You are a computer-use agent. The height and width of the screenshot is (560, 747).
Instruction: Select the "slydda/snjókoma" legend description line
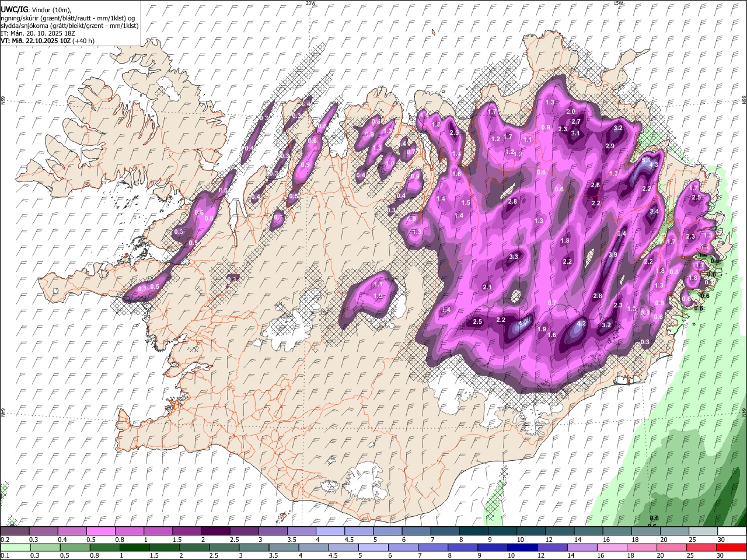[70, 26]
